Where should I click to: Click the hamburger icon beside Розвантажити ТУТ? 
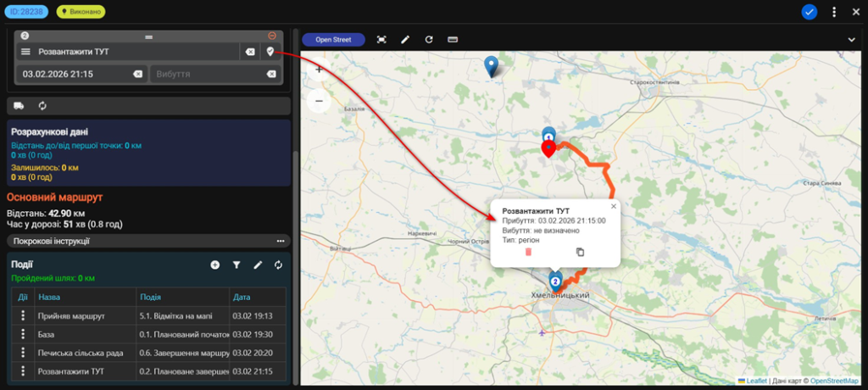[25, 52]
